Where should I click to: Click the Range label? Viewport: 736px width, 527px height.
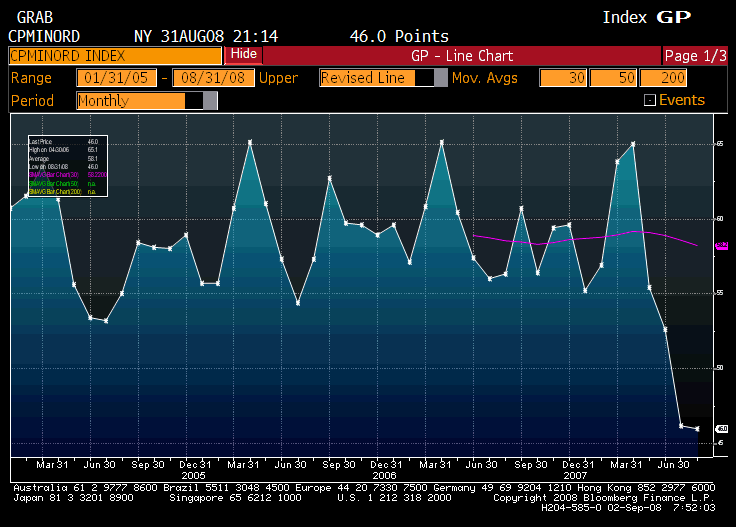[31, 78]
